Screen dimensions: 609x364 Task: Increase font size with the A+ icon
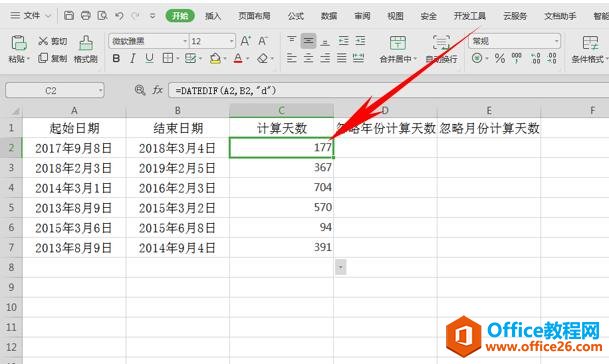pos(245,41)
